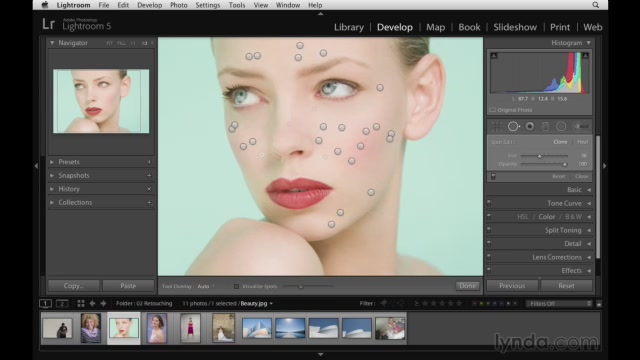Select the red dress photo thumbnail in filmstrip
The height and width of the screenshot is (360, 640).
click(x=190, y=328)
